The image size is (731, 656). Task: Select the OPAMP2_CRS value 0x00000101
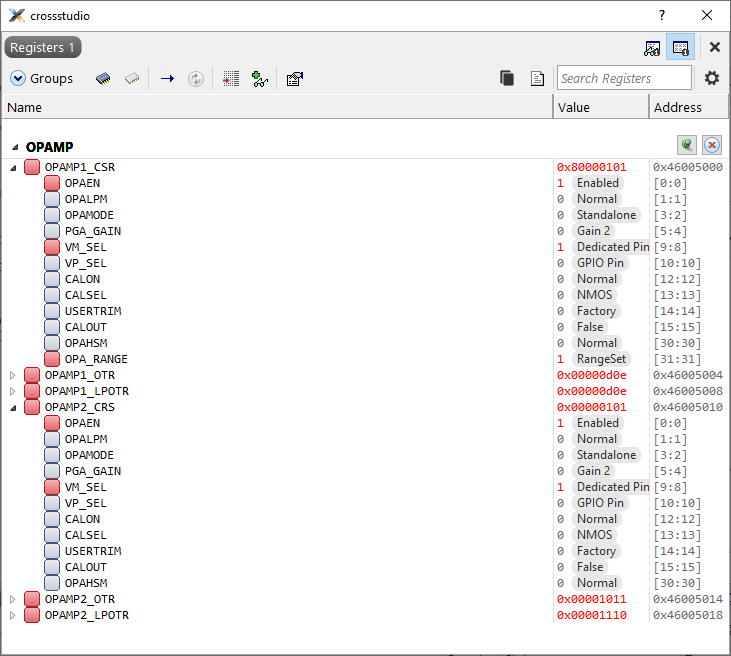click(x=592, y=407)
